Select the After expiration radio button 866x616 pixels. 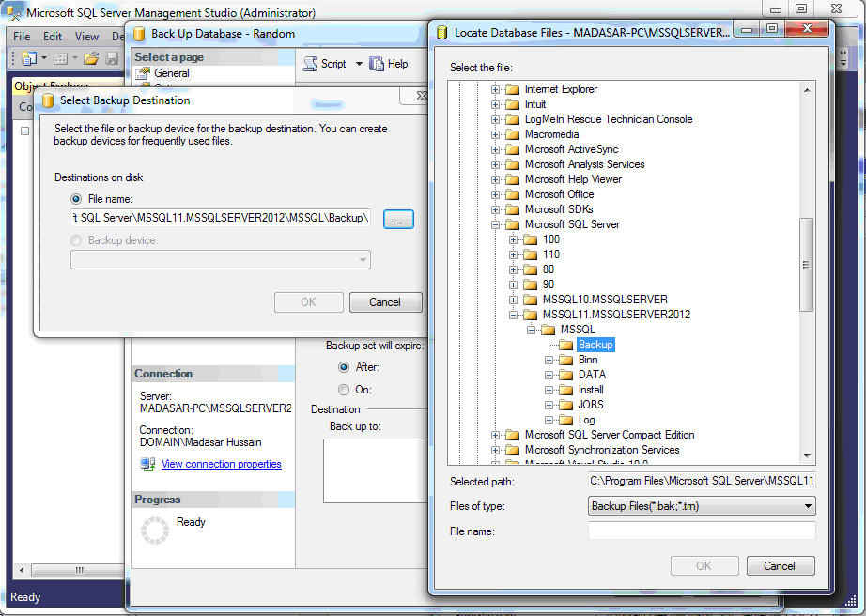point(344,367)
